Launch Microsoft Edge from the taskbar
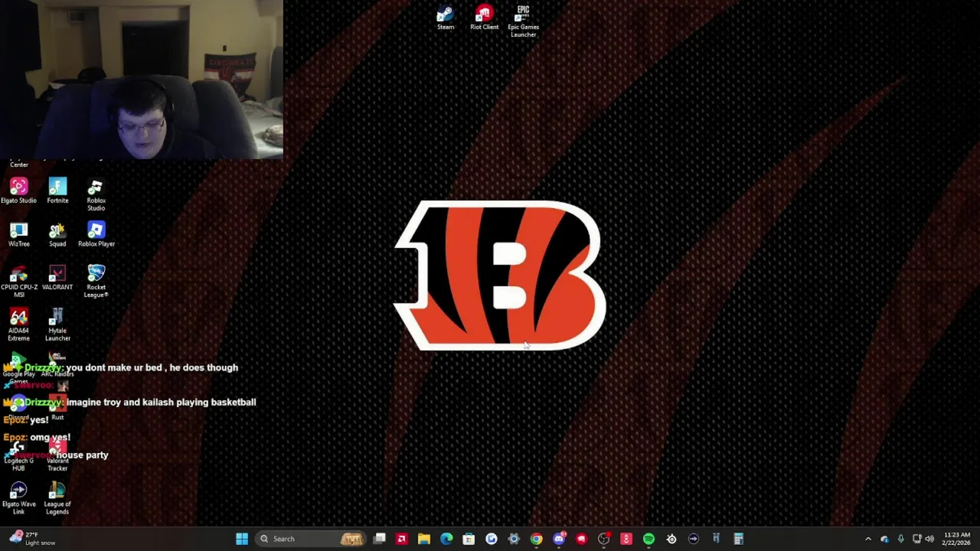980x551 pixels. 446,539
